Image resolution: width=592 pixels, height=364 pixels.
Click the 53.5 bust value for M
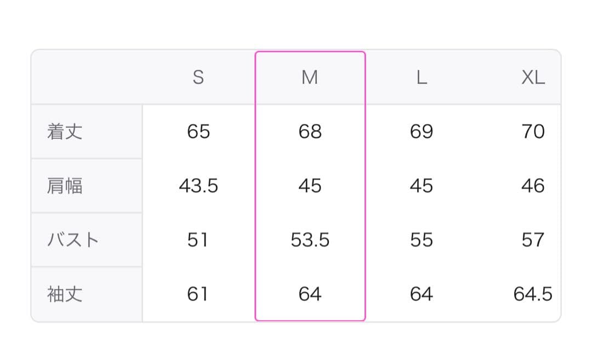click(x=310, y=240)
